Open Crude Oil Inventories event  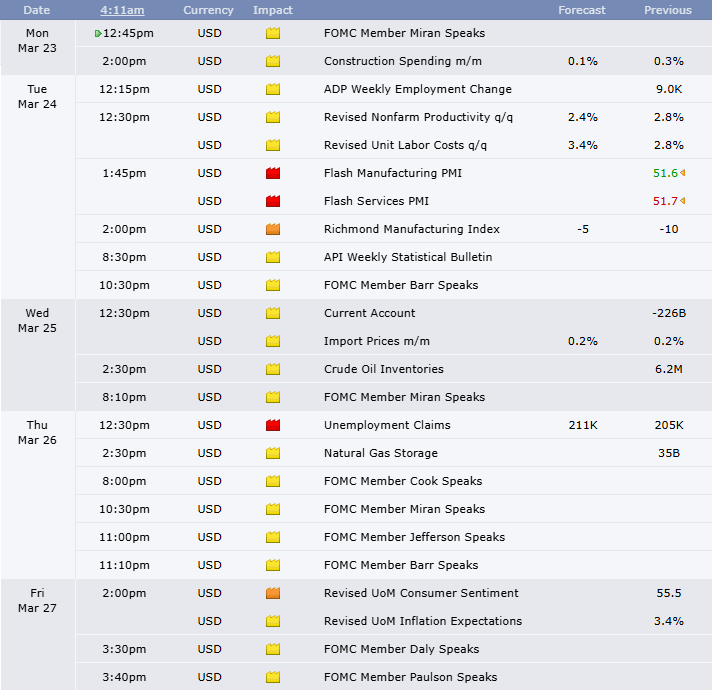coord(384,369)
